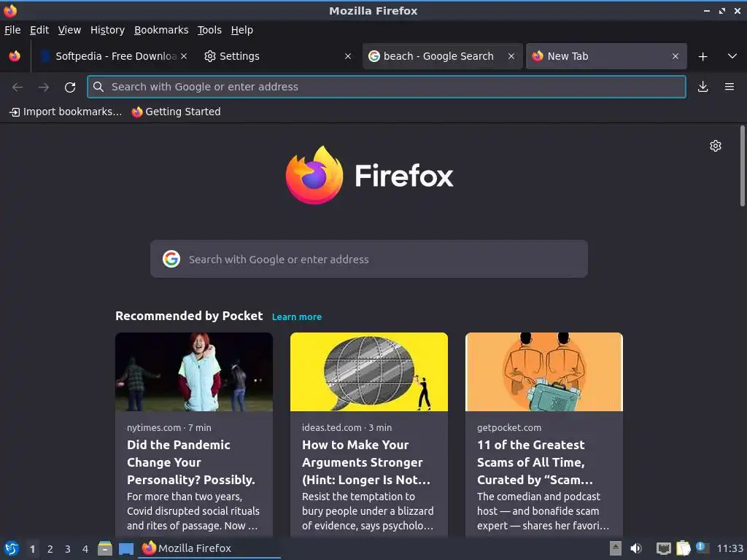Open the History menu
Image resolution: width=747 pixels, height=560 pixels.
107,30
